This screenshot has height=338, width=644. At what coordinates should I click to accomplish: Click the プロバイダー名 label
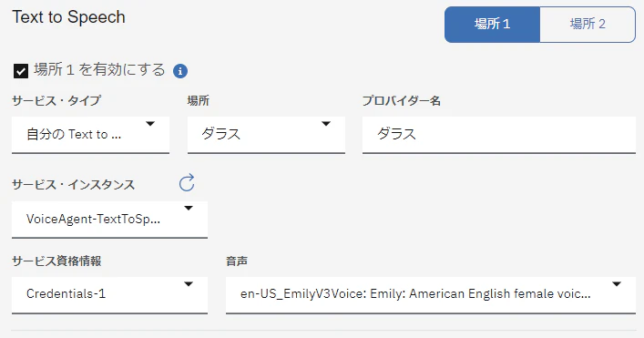click(x=402, y=100)
